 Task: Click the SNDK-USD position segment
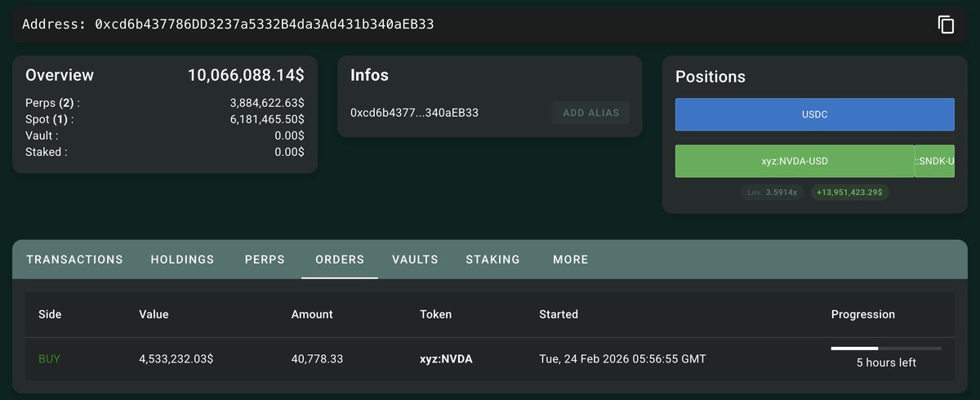pyautogui.click(x=935, y=162)
